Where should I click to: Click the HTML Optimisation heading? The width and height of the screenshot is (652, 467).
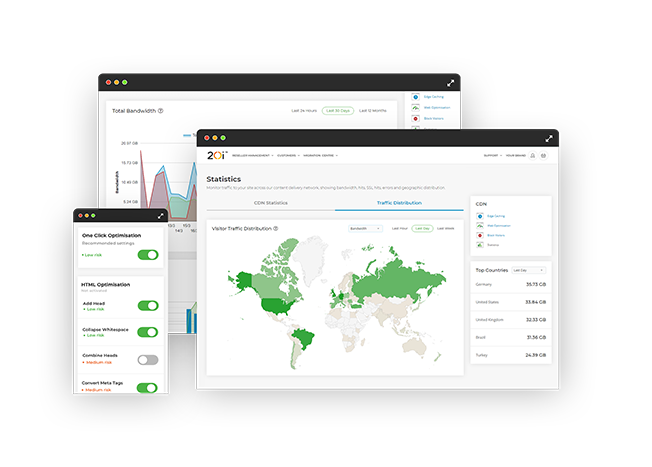pyautogui.click(x=106, y=284)
